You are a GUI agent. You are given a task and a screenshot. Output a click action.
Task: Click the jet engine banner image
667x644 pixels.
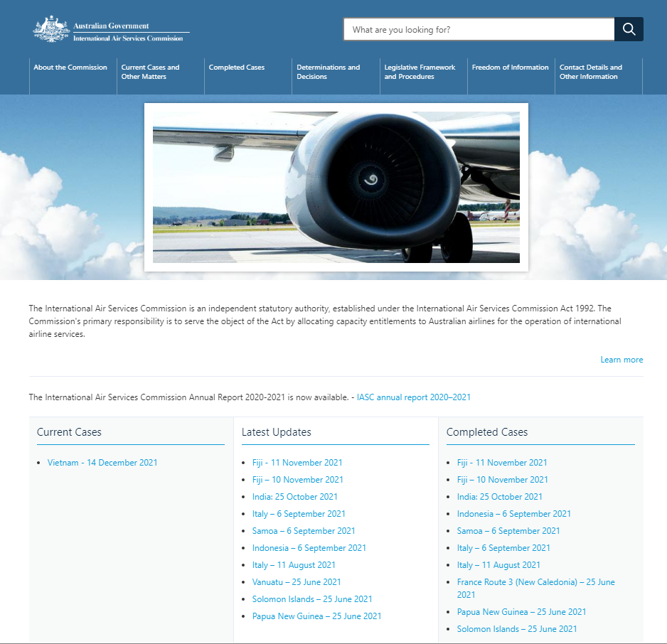click(x=336, y=187)
